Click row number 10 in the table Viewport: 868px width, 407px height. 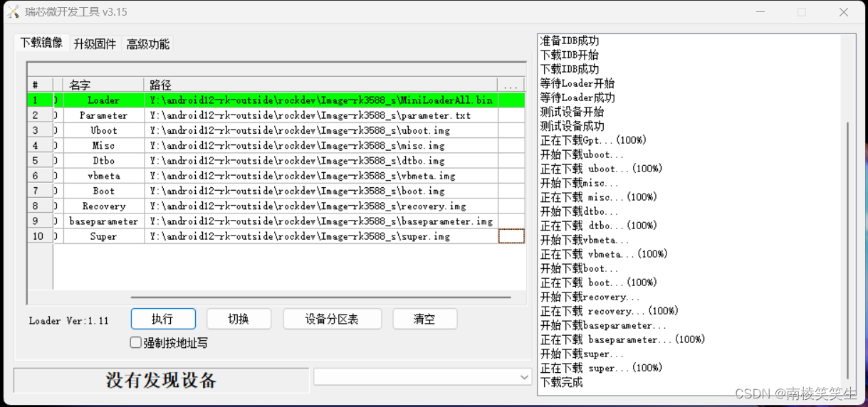click(40, 236)
